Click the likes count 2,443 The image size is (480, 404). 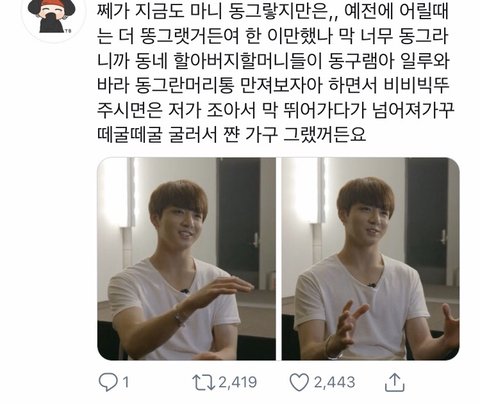[334, 382]
